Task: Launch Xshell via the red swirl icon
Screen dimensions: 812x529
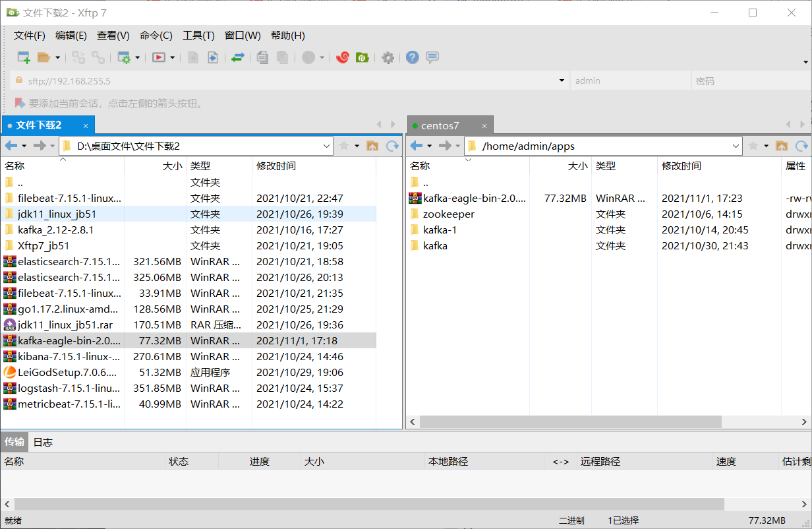Action: (342, 57)
